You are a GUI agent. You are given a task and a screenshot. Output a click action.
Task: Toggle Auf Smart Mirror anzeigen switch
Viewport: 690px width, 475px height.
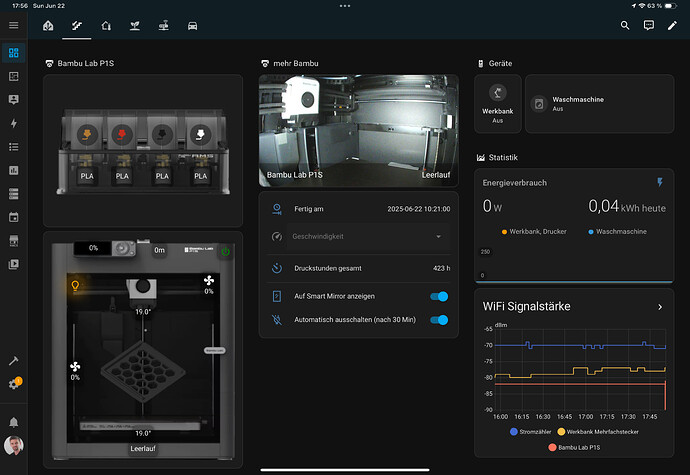pyautogui.click(x=439, y=296)
